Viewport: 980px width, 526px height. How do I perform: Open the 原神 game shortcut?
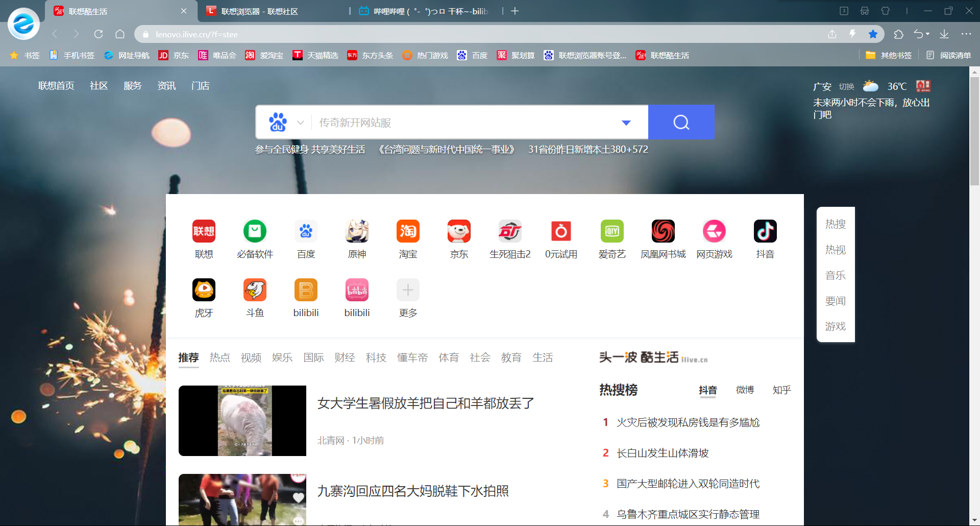coord(357,231)
